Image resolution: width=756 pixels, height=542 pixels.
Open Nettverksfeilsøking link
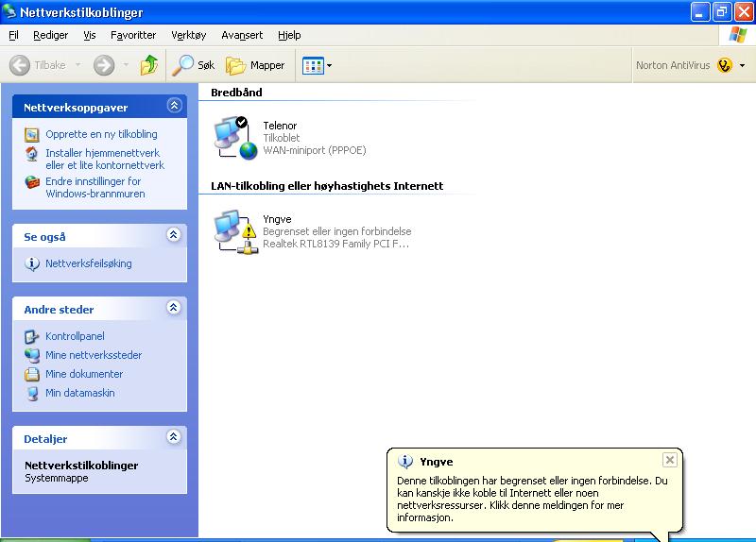[x=88, y=263]
